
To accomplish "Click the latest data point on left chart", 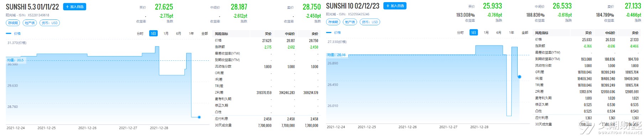I will pos(199,117).
